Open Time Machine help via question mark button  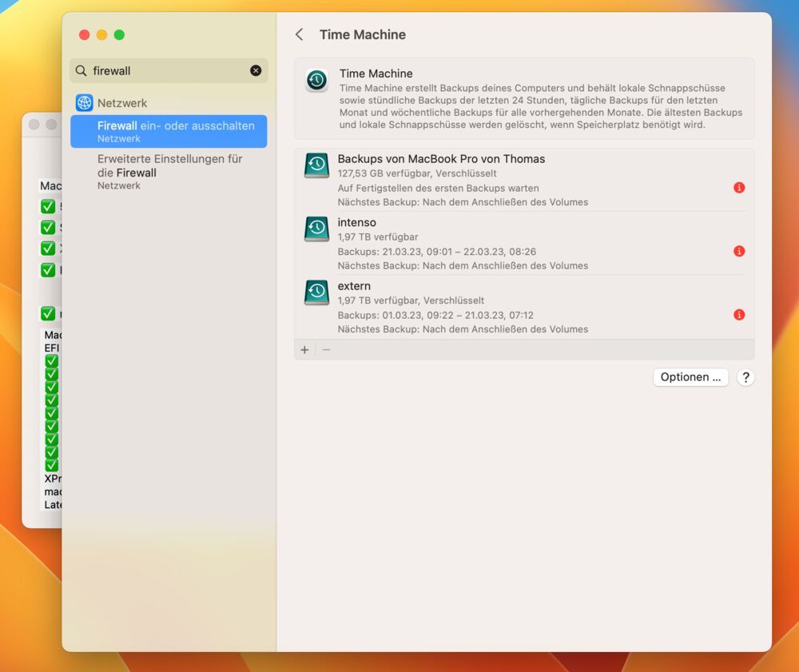point(745,376)
